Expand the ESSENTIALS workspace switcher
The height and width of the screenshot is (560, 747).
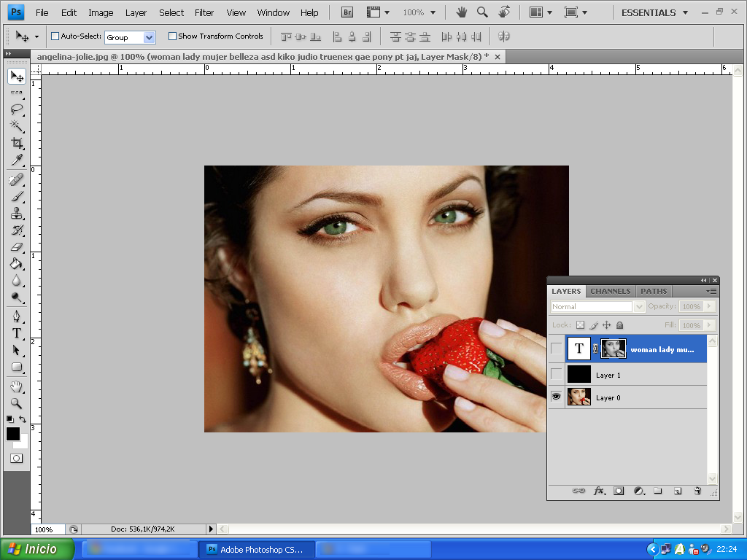point(654,12)
